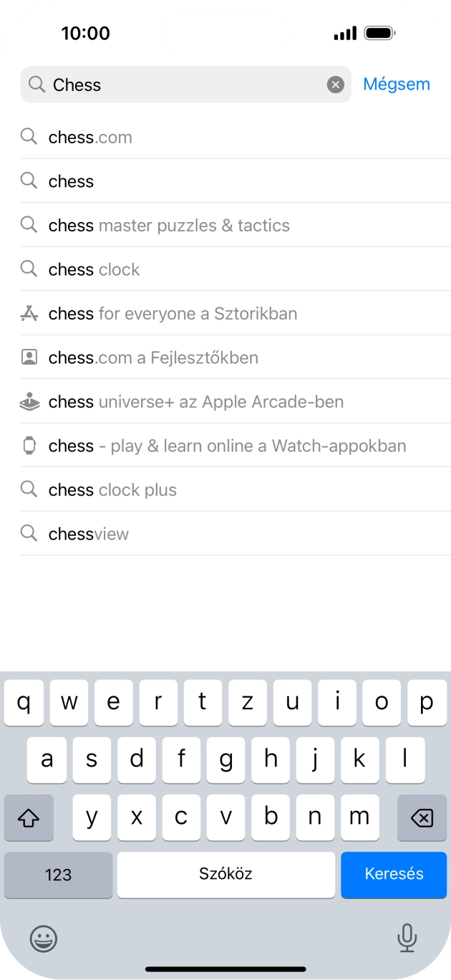
Task: Toggle the Shift key on the keyboard
Action: point(29,817)
